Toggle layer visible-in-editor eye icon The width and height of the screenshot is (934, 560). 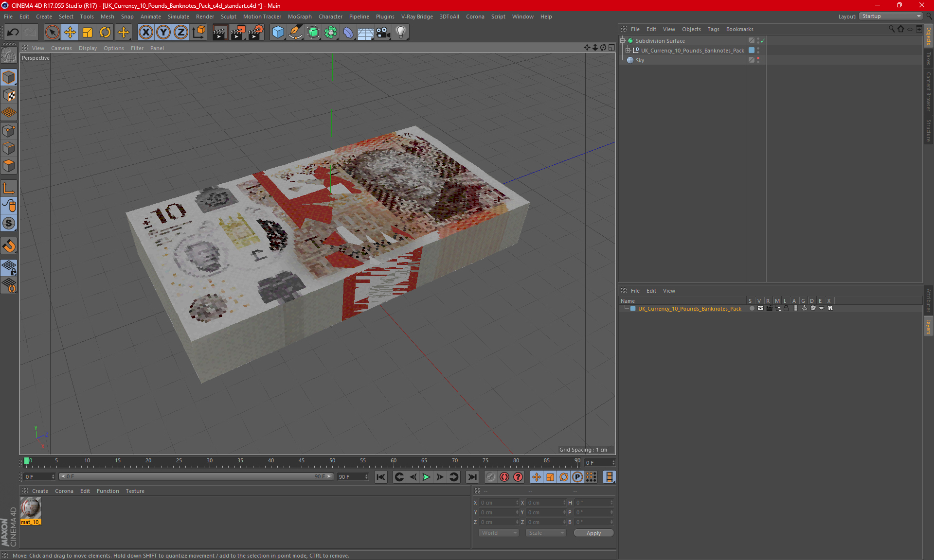coord(760,308)
